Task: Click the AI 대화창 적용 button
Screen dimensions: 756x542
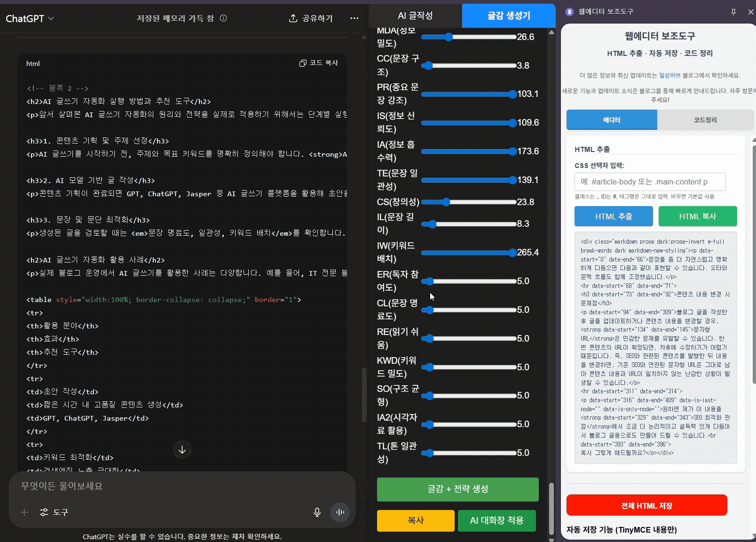Action: pyautogui.click(x=496, y=521)
